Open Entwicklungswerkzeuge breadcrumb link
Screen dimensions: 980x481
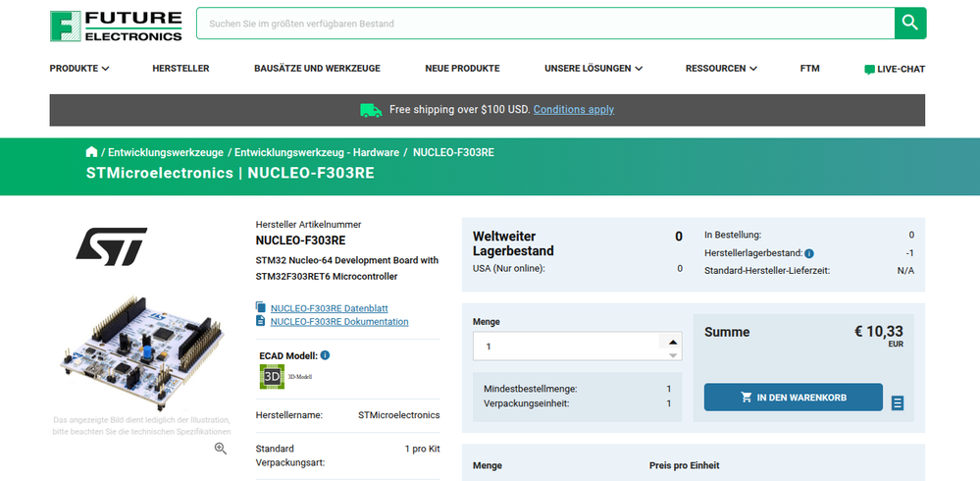(166, 152)
